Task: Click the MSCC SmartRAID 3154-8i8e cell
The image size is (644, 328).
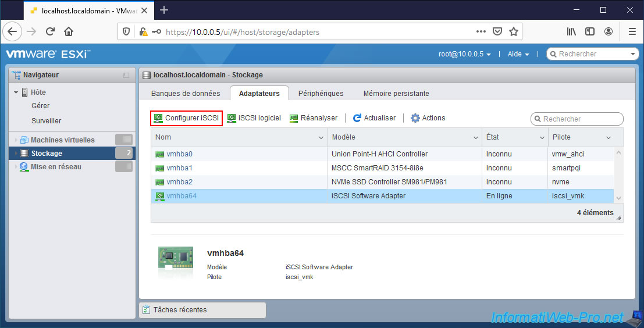Action: coord(404,168)
